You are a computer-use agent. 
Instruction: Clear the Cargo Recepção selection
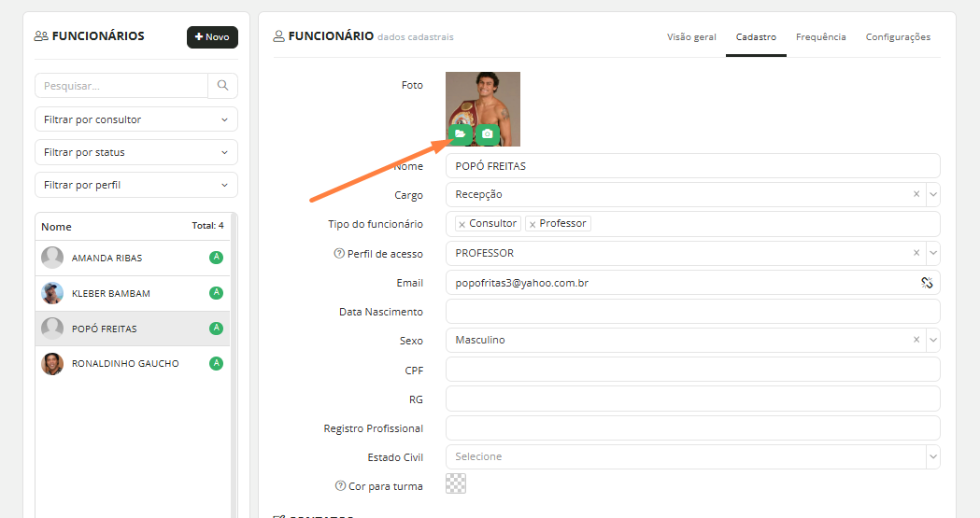click(916, 194)
